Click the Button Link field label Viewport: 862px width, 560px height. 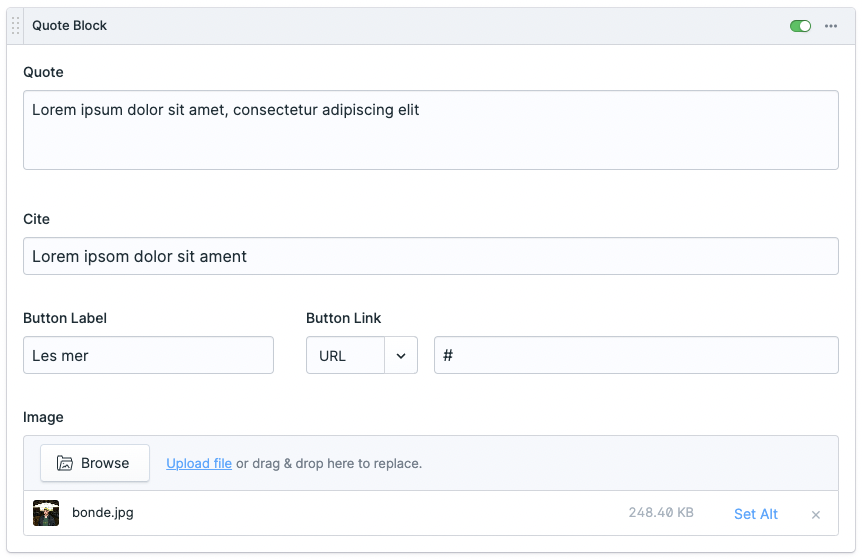point(343,318)
